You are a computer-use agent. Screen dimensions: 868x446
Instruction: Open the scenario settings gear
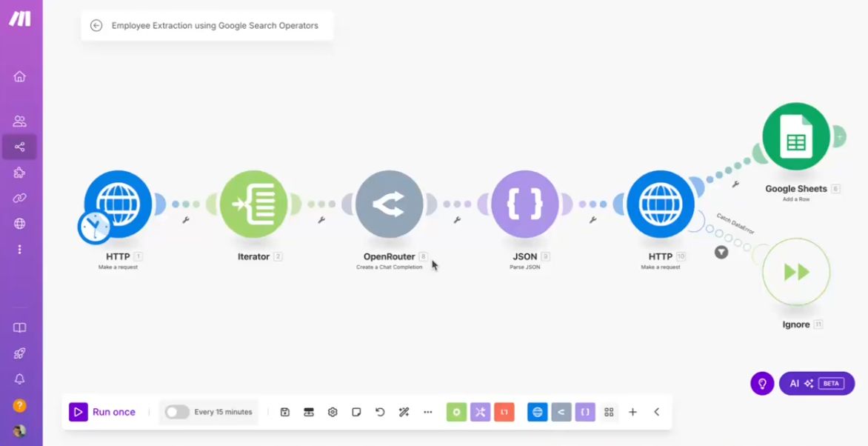pyautogui.click(x=333, y=412)
